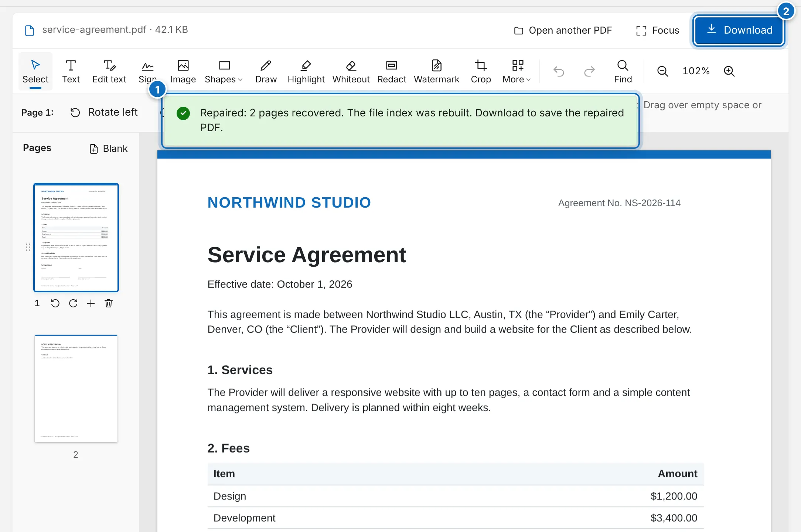The width and height of the screenshot is (801, 532).
Task: Open Find search tool
Action: 623,71
